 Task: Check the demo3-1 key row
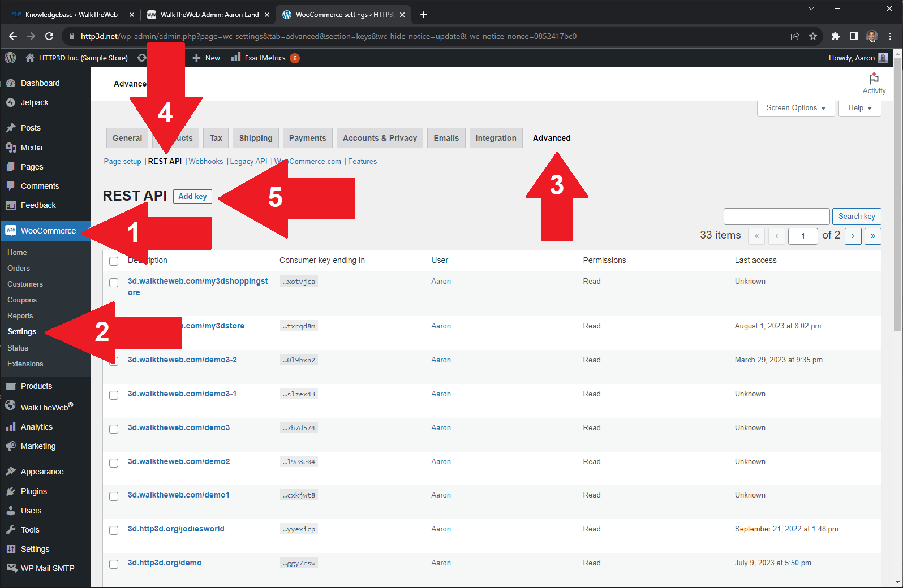tap(114, 395)
